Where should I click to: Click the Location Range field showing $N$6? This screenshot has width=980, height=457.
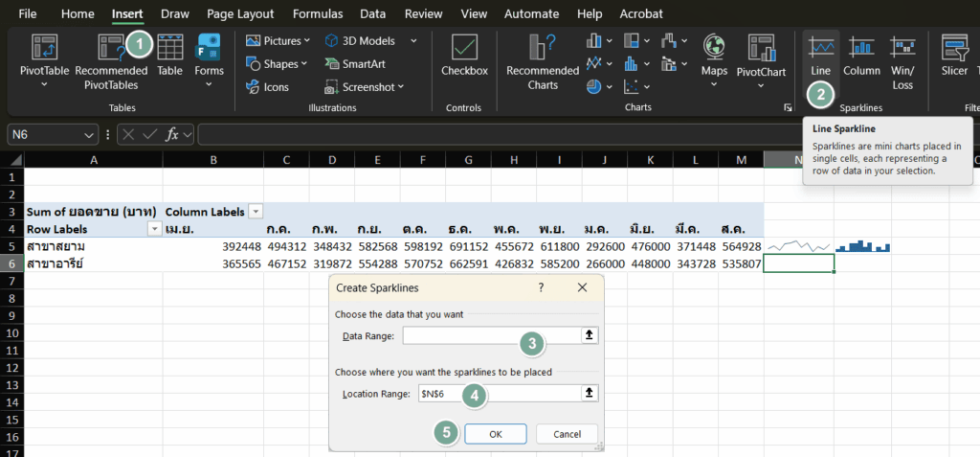tap(499, 393)
